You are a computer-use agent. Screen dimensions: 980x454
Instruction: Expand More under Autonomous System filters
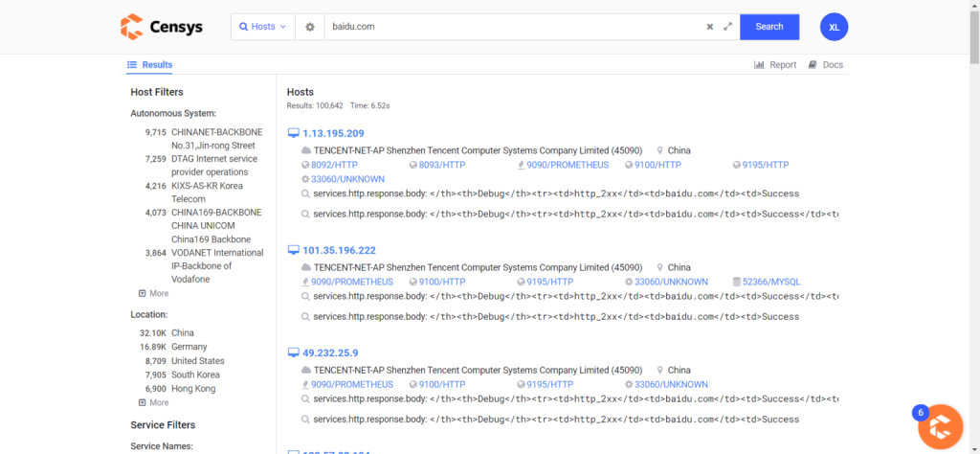pyautogui.click(x=153, y=293)
